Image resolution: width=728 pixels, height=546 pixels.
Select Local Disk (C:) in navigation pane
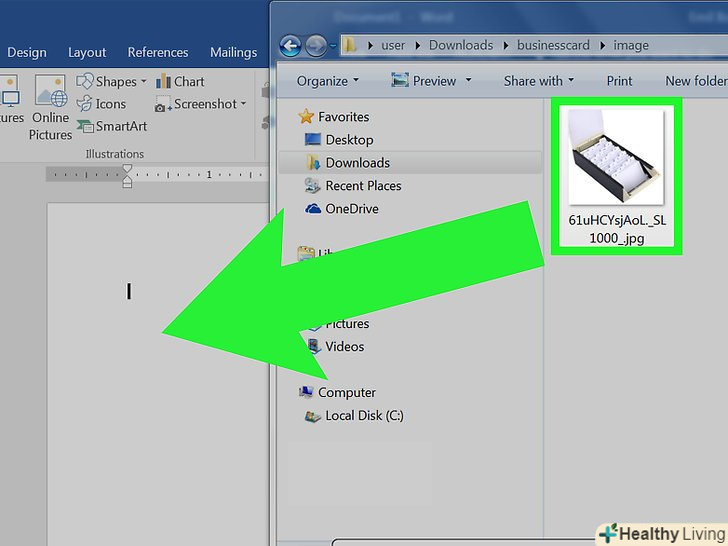(x=354, y=415)
